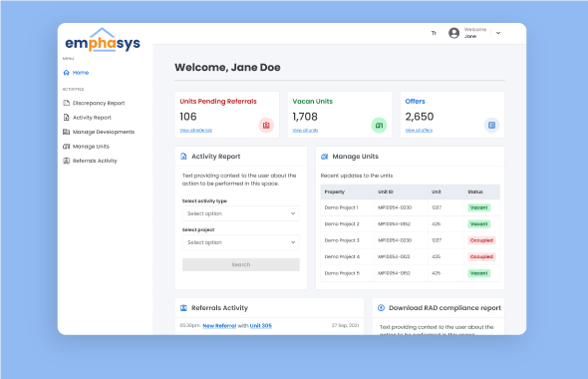588x379 pixels.
Task: Click the Manage Units sidebar icon
Action: click(x=67, y=147)
